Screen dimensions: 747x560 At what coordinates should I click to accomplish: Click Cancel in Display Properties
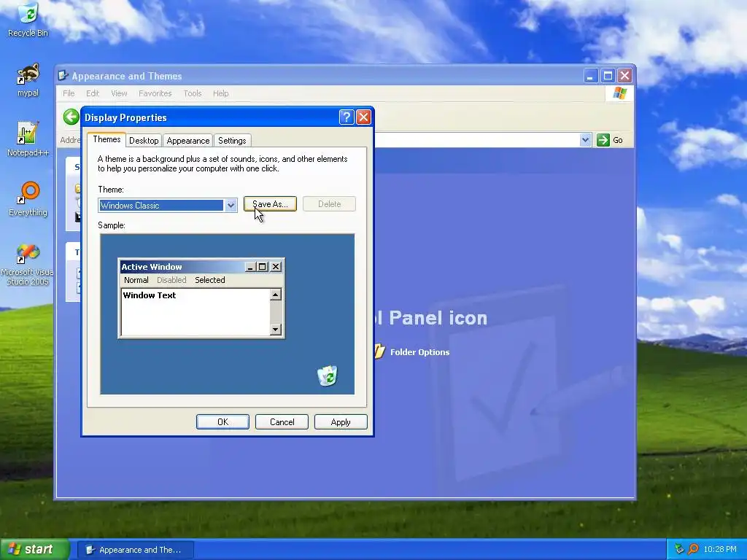pos(282,422)
